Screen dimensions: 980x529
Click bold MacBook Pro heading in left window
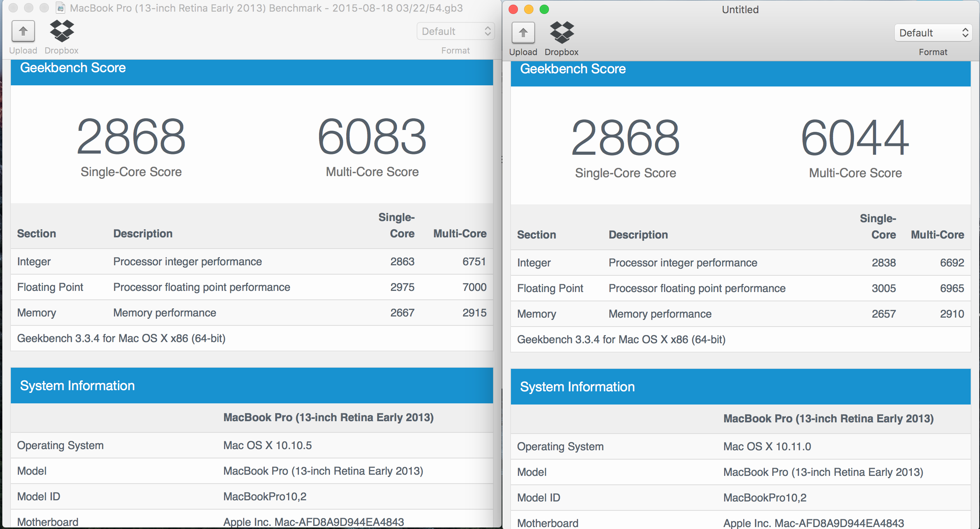328,417
